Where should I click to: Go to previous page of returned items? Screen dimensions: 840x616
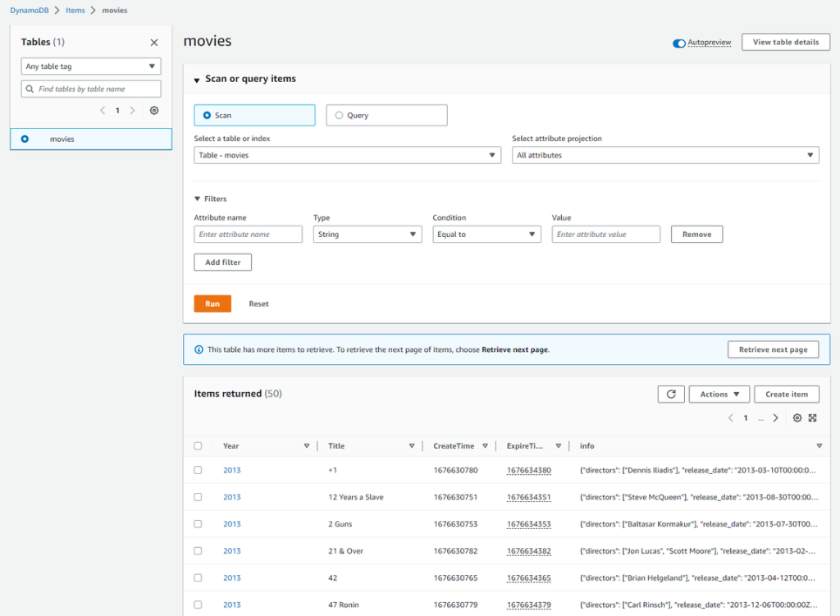click(731, 418)
